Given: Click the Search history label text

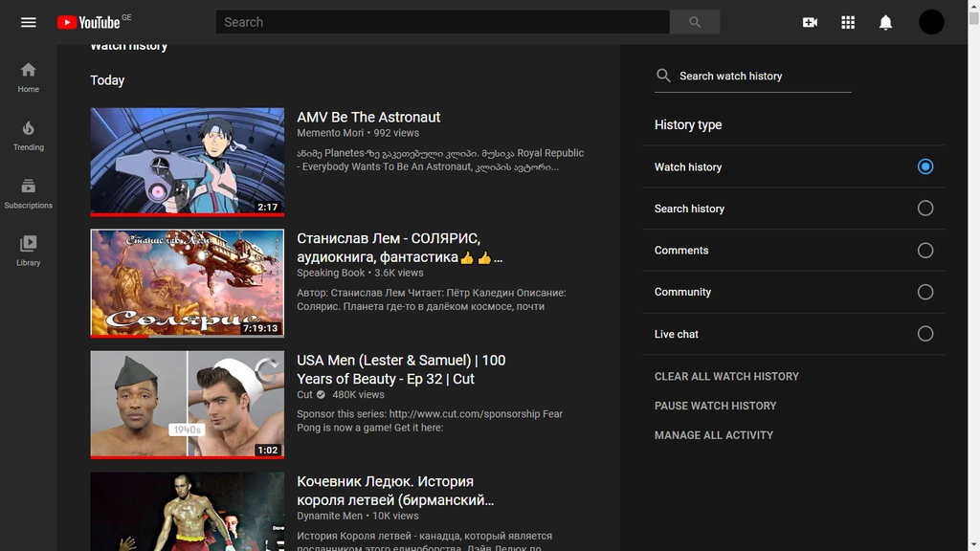Looking at the screenshot, I should tap(689, 209).
